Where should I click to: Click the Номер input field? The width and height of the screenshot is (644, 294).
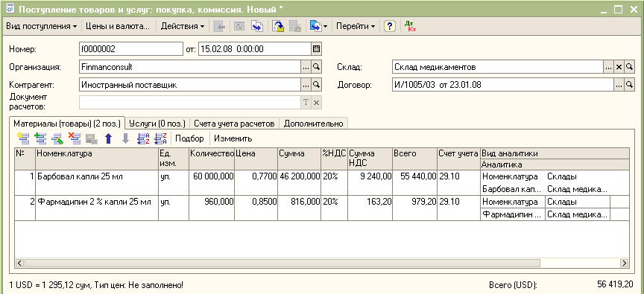pyautogui.click(x=130, y=49)
